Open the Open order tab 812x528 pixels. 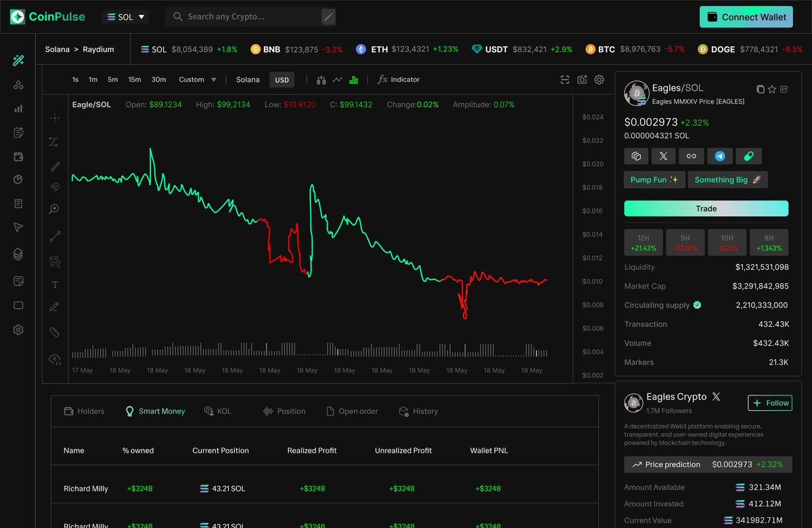coord(352,411)
